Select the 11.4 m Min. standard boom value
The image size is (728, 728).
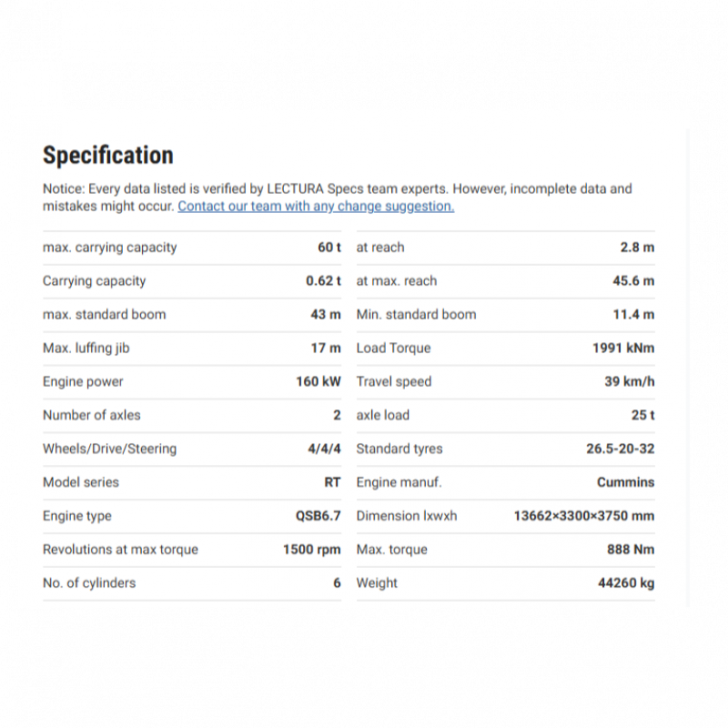tap(632, 315)
